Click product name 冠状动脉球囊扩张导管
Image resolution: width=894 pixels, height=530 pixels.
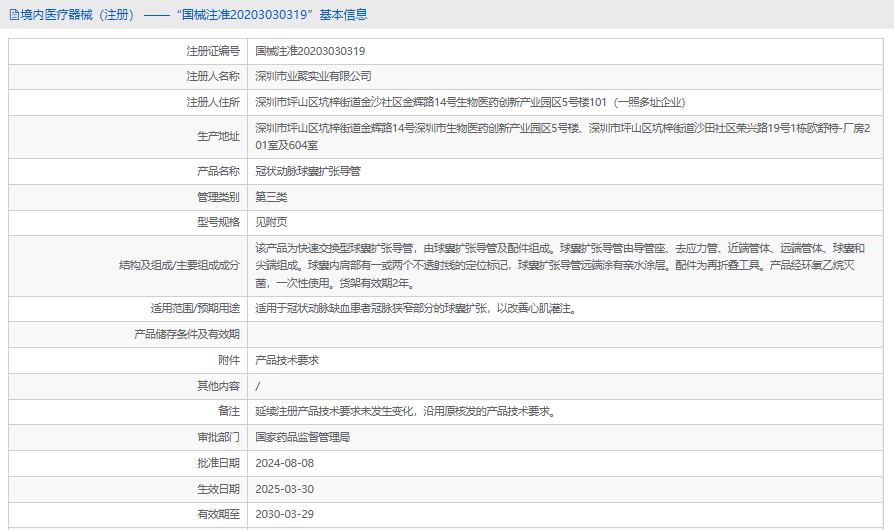[307, 171]
